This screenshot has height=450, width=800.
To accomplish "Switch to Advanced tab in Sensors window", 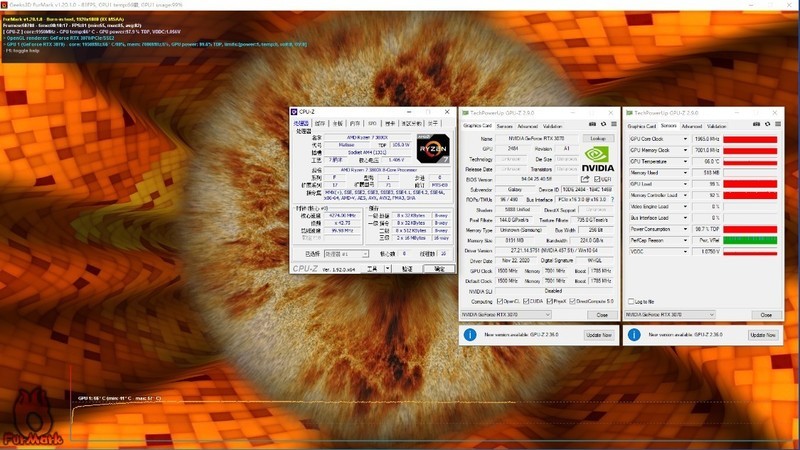I will pyautogui.click(x=692, y=126).
